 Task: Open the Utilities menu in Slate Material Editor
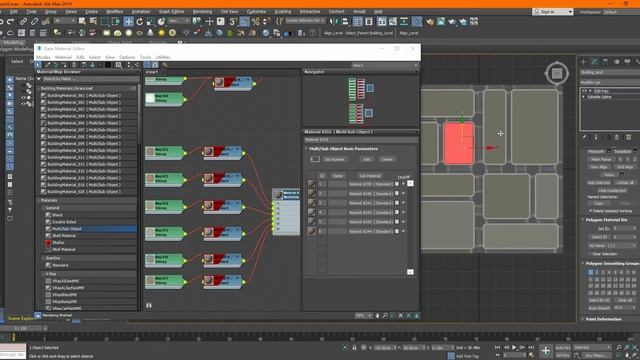pyautogui.click(x=163, y=57)
